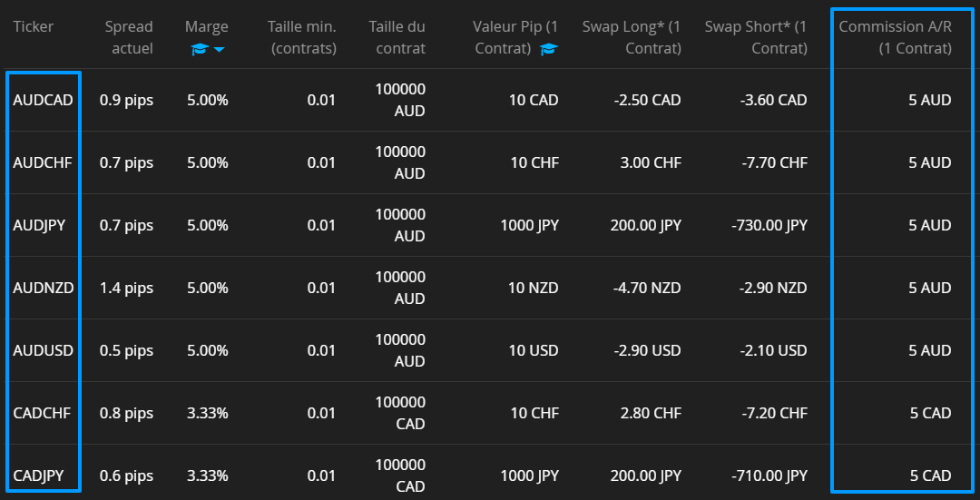Click the Swap Short column header

click(756, 37)
